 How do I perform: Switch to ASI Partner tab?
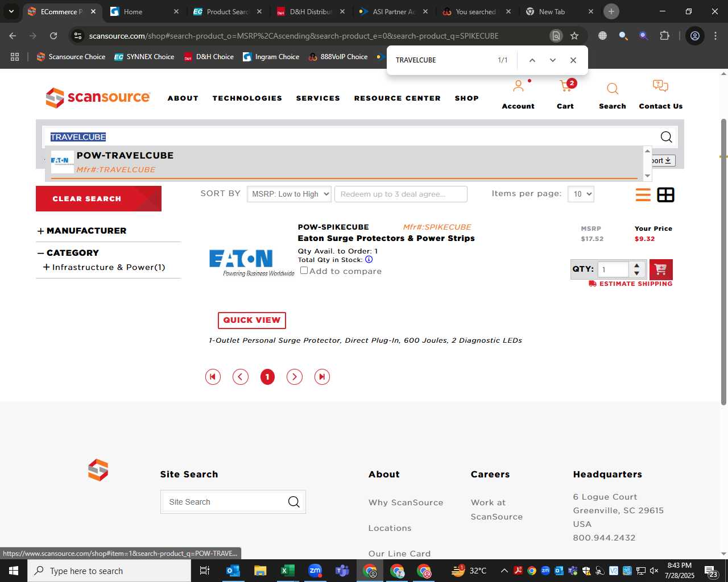(394, 11)
